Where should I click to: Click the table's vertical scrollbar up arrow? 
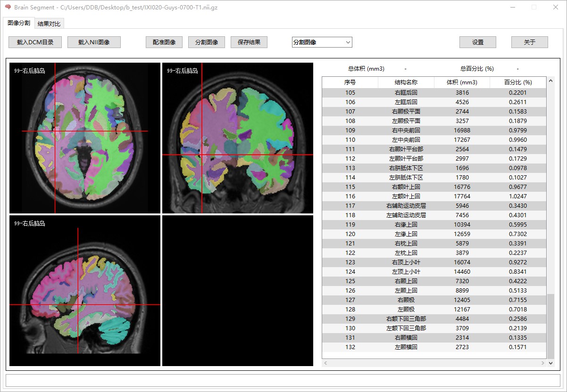pos(550,81)
